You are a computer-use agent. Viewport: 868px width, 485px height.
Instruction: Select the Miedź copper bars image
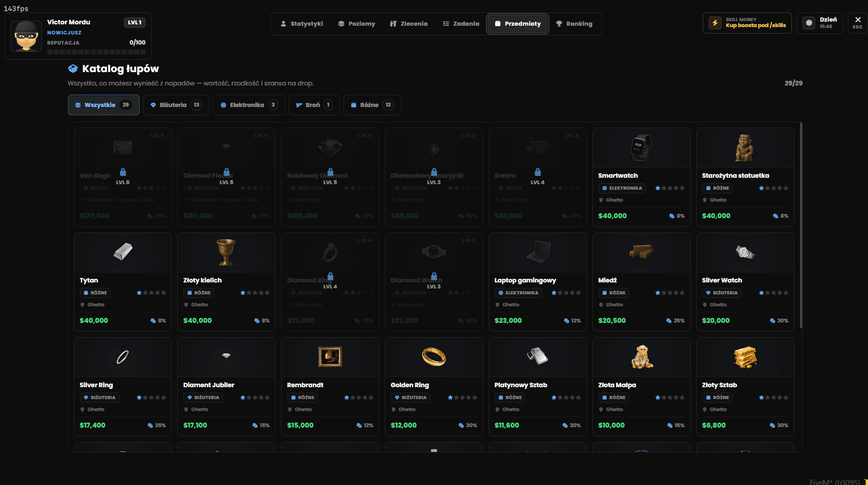[641, 252]
